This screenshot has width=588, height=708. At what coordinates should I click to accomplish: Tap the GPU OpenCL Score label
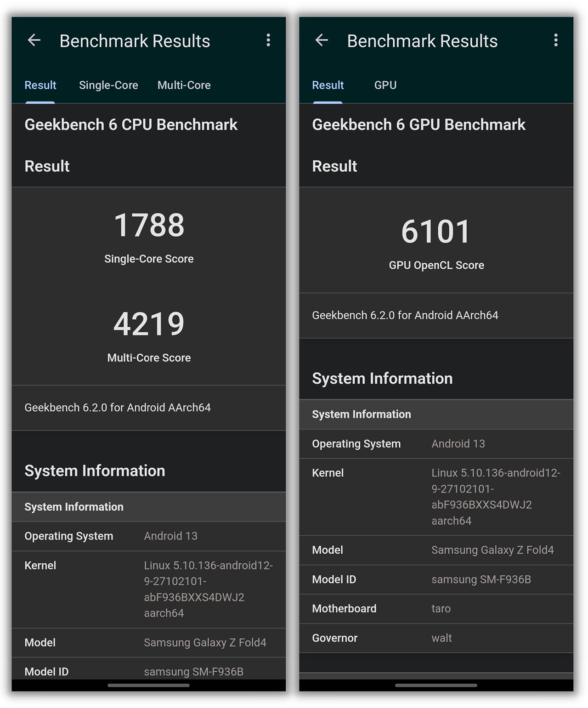click(436, 265)
